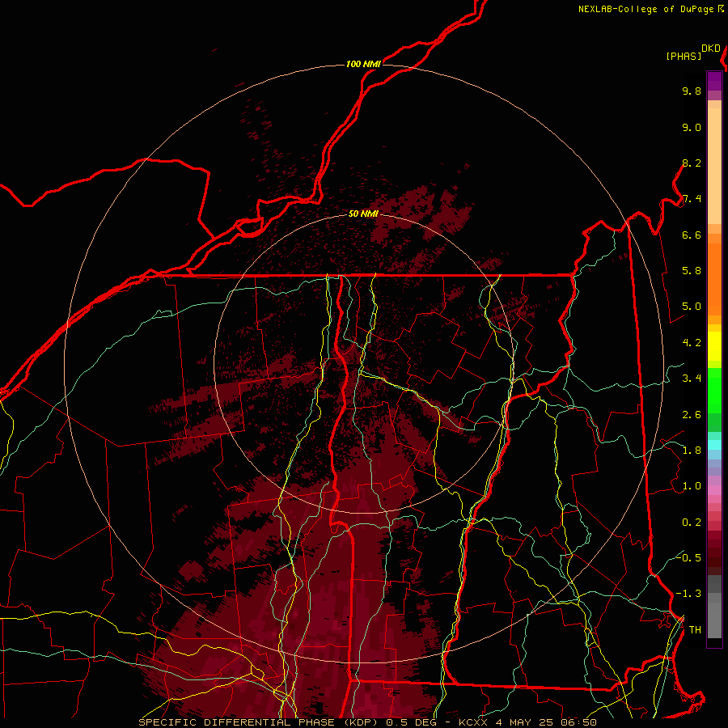This screenshot has height=728, width=728.
Task: Select the 0.2 legend value
Action: click(x=692, y=523)
